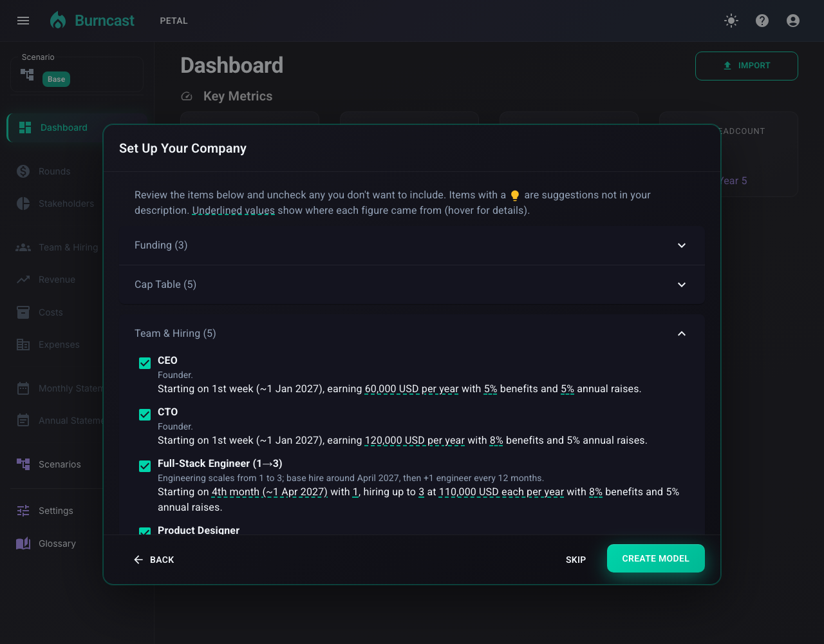Click underlined 120,000 USD per year value
This screenshot has height=644, width=824.
tap(415, 440)
